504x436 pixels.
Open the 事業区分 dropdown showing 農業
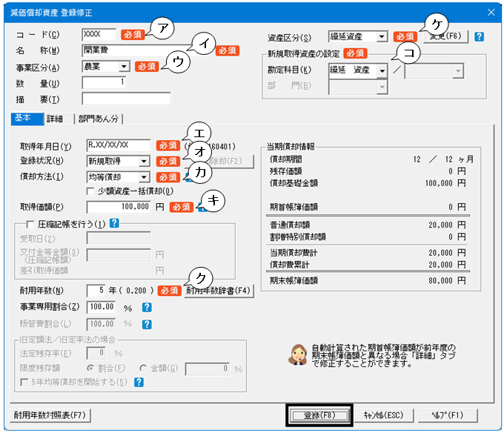pos(124,66)
